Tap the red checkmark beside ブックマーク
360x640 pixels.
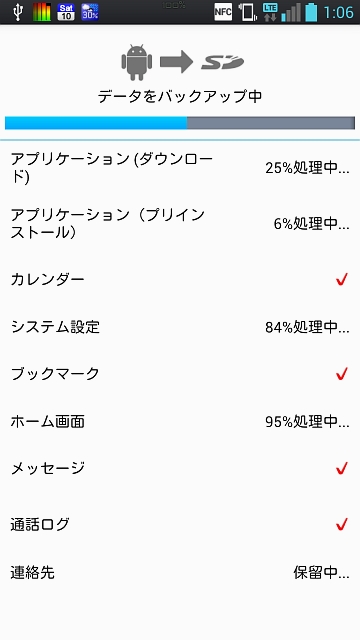click(x=342, y=373)
